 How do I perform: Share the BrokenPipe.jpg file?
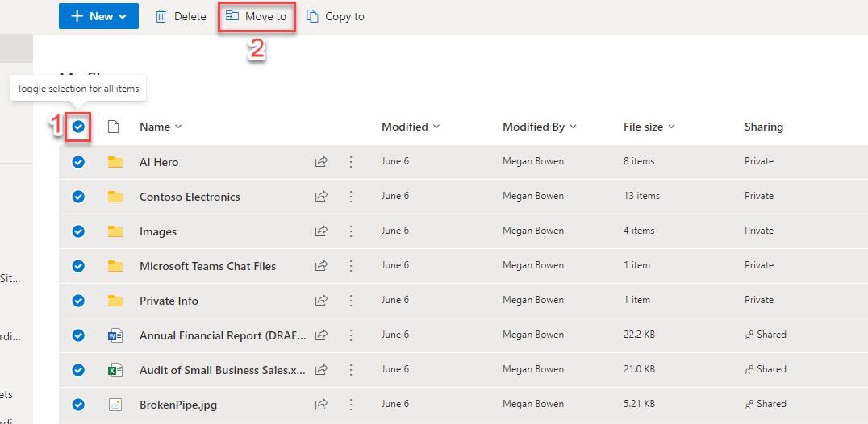[x=321, y=405]
